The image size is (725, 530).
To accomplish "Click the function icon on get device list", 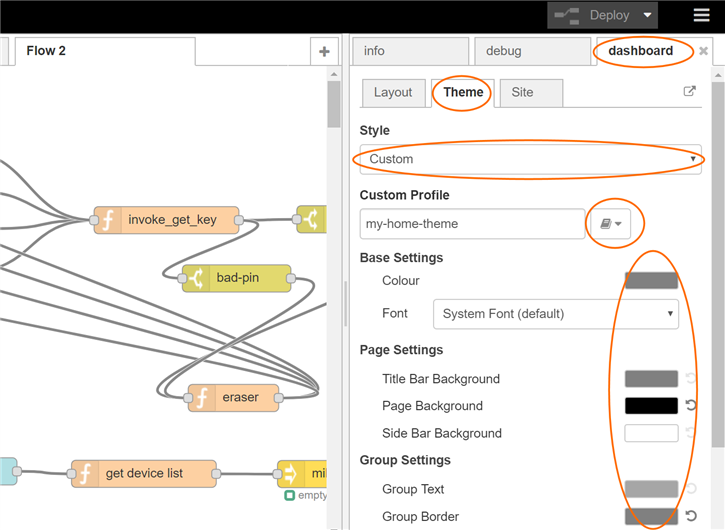I will click(x=85, y=474).
